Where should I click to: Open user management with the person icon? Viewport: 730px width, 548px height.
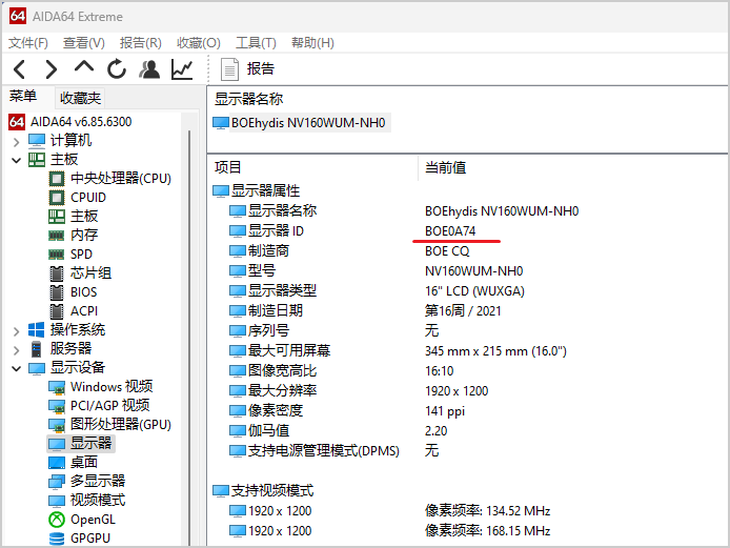[149, 69]
